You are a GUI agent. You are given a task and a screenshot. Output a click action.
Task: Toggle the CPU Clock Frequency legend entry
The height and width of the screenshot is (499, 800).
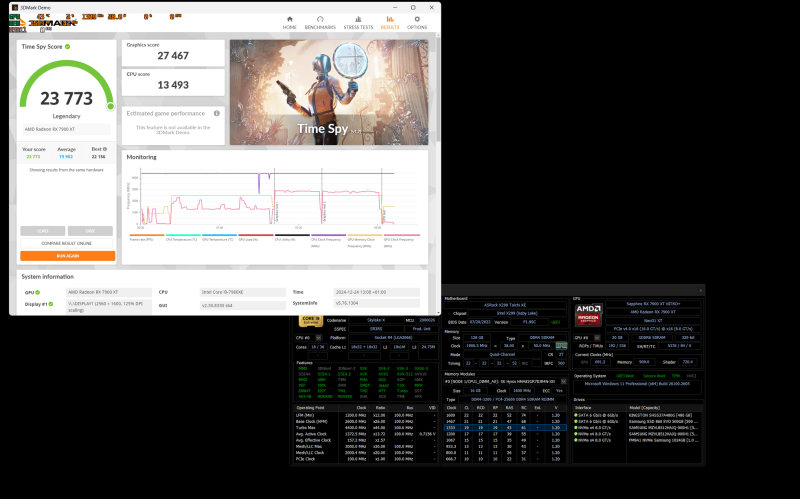point(328,241)
